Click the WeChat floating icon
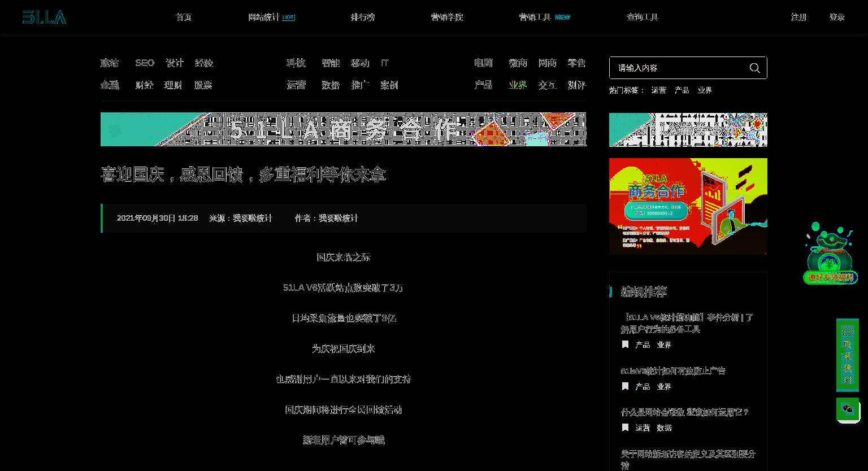This screenshot has width=868, height=471. 847,409
